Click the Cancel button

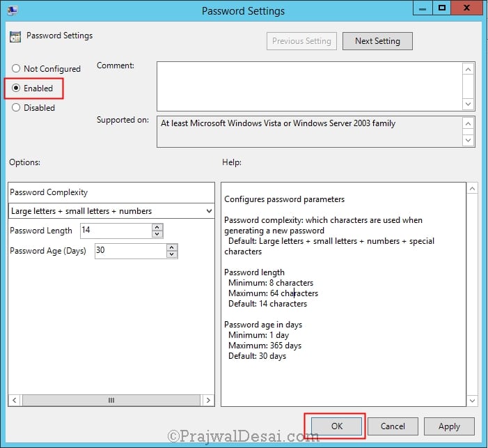click(393, 426)
